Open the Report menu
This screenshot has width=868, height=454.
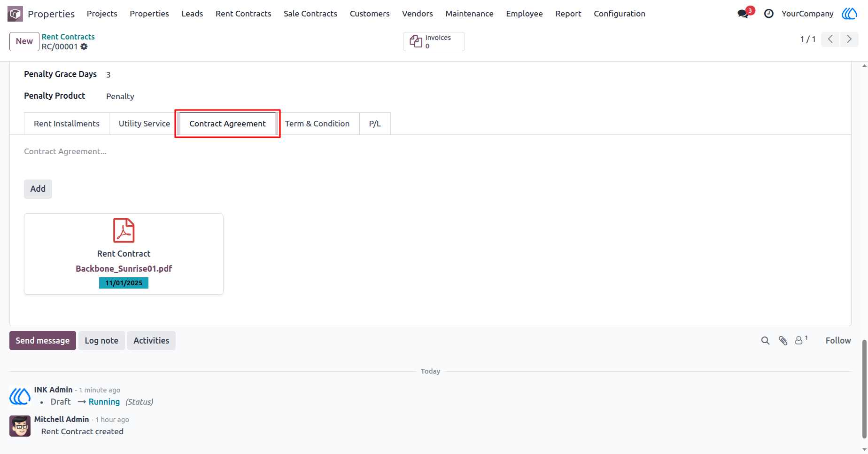[x=568, y=14]
